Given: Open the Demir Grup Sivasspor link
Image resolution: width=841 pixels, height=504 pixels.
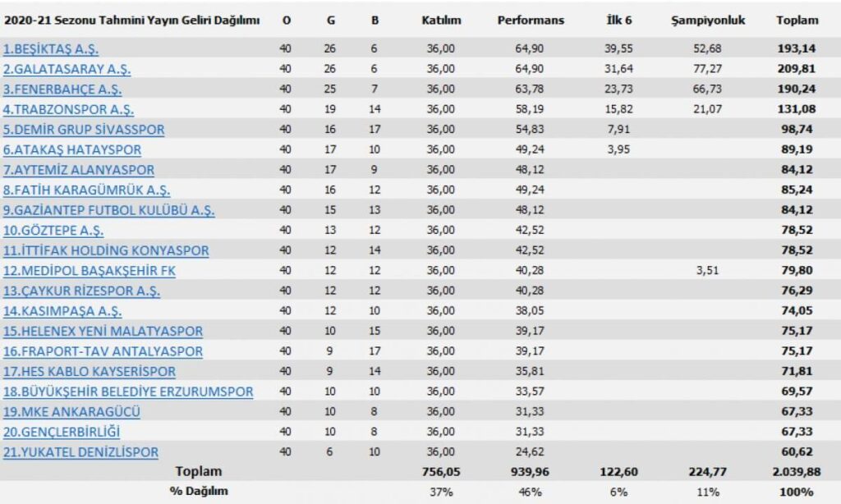Looking at the screenshot, I should tap(84, 130).
